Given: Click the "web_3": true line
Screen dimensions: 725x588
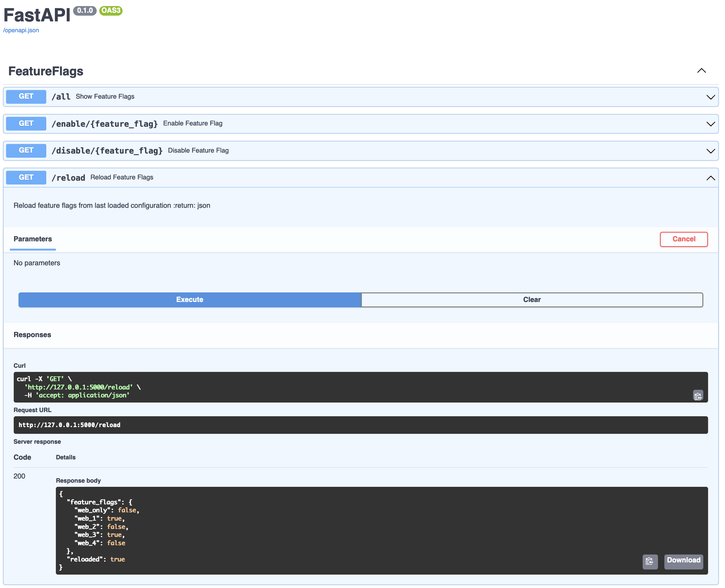Looking at the screenshot, I should (100, 535).
